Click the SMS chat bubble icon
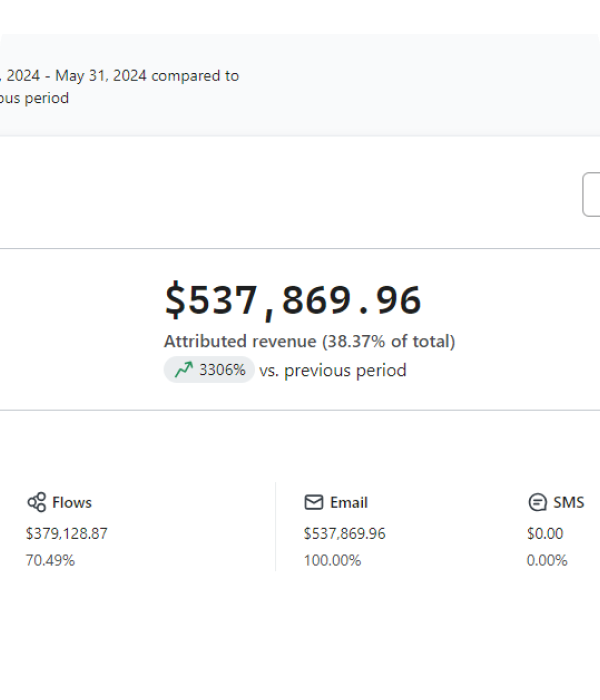600x700 pixels. coord(538,502)
